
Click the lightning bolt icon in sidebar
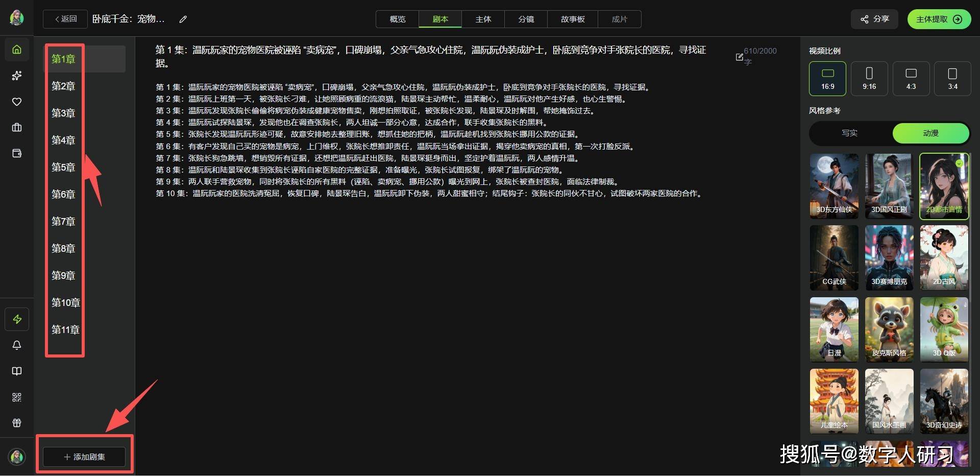point(17,319)
